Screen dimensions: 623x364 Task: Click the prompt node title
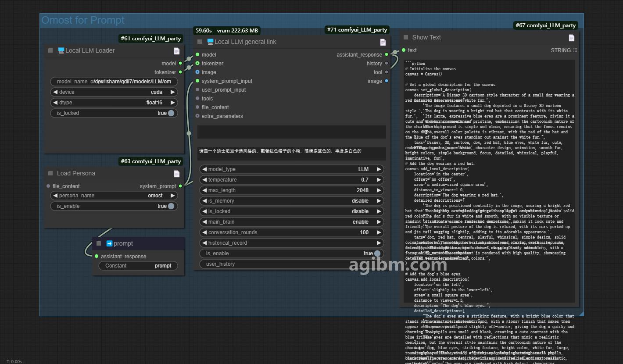123,244
